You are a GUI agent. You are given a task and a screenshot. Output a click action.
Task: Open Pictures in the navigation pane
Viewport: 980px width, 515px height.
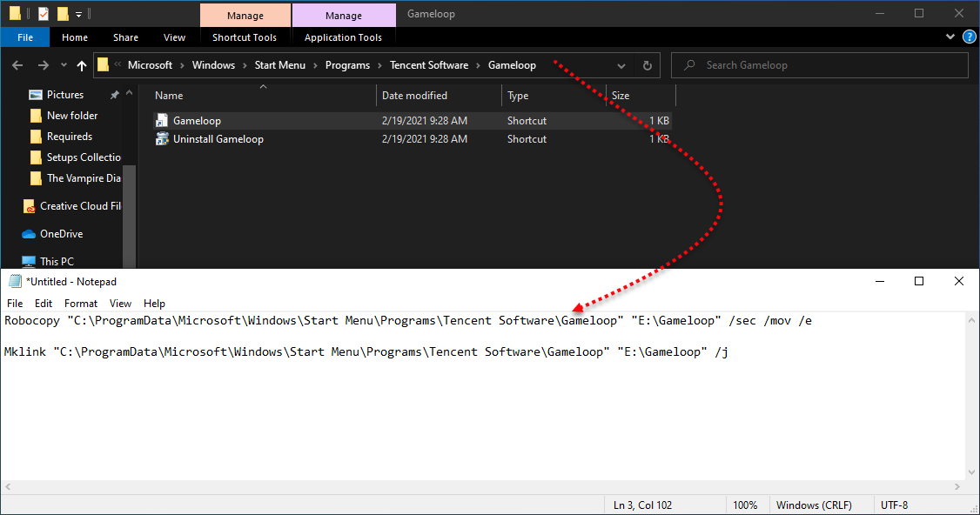click(65, 94)
